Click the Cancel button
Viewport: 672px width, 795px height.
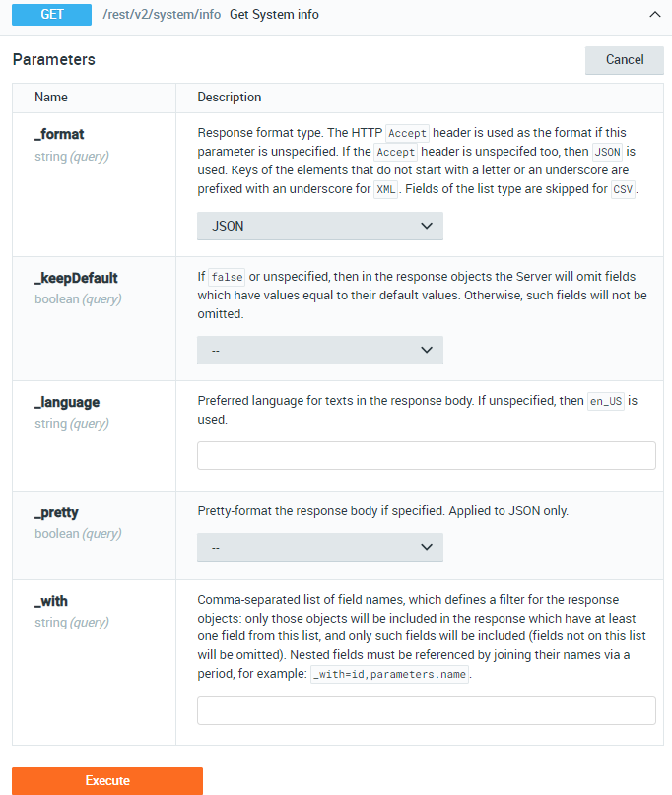tap(624, 60)
